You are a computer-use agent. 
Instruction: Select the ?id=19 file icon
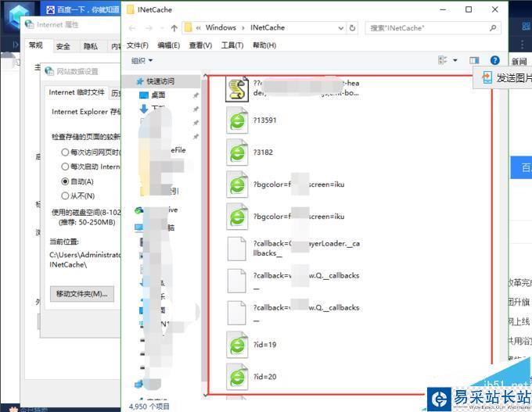click(x=237, y=345)
